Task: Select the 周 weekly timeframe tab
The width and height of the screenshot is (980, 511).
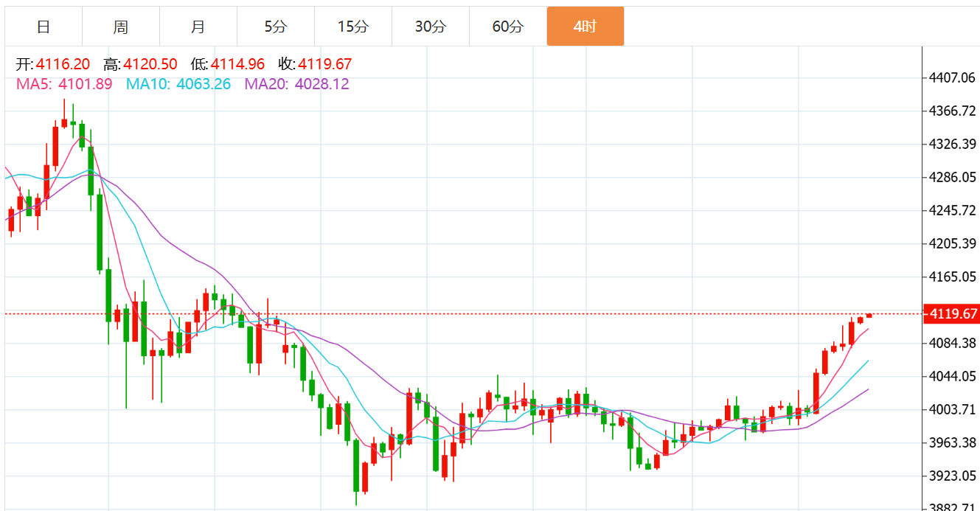Action: click(121, 27)
